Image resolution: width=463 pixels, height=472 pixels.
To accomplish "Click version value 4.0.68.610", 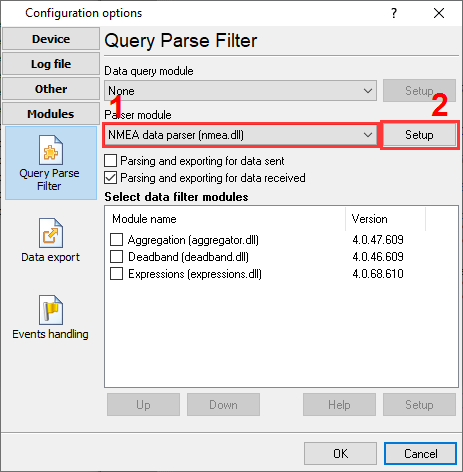I will point(378,274).
